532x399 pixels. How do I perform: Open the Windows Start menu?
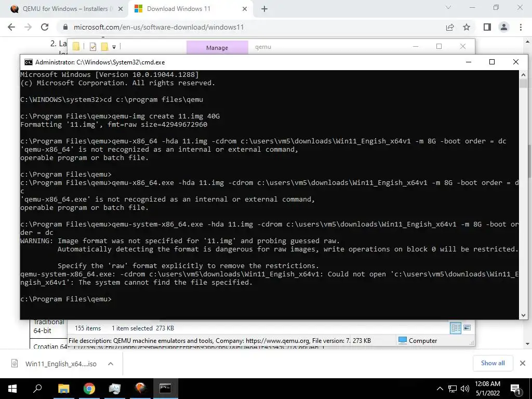coord(12,389)
